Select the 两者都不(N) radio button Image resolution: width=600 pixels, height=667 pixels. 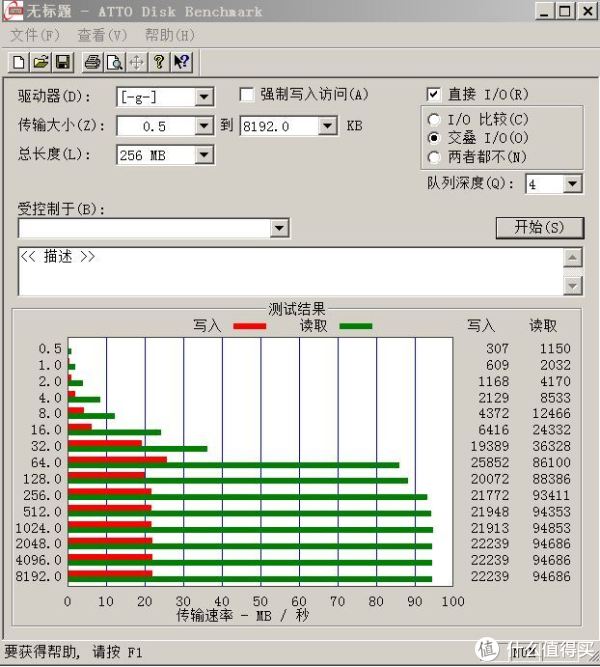click(434, 157)
